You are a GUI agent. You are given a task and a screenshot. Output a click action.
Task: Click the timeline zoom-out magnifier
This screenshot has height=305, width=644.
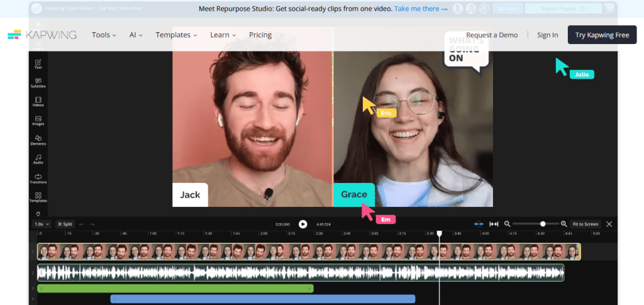click(x=508, y=224)
